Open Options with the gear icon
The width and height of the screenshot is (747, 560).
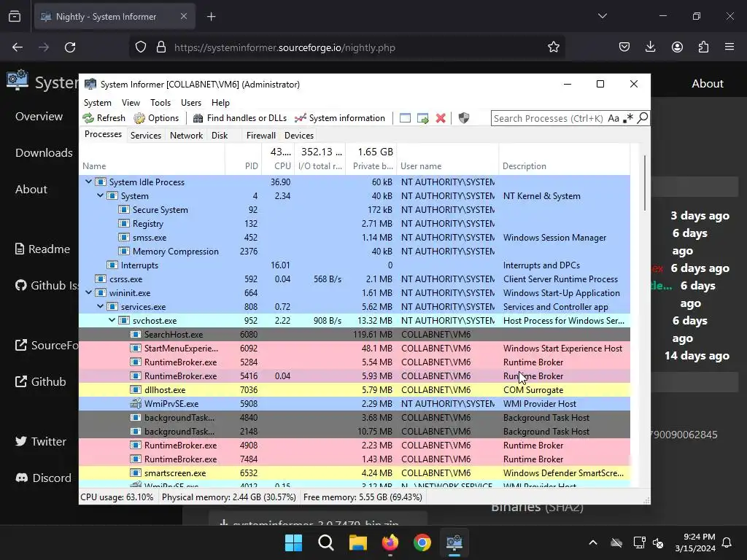click(139, 118)
